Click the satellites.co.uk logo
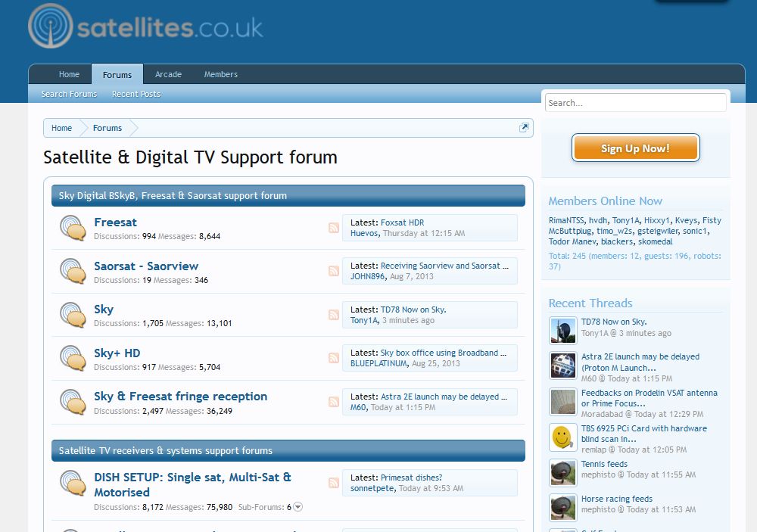757x532 pixels. click(145, 26)
